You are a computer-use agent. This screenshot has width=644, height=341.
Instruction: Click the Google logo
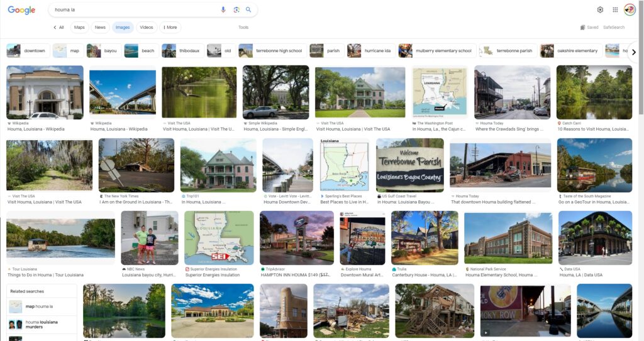coord(21,10)
